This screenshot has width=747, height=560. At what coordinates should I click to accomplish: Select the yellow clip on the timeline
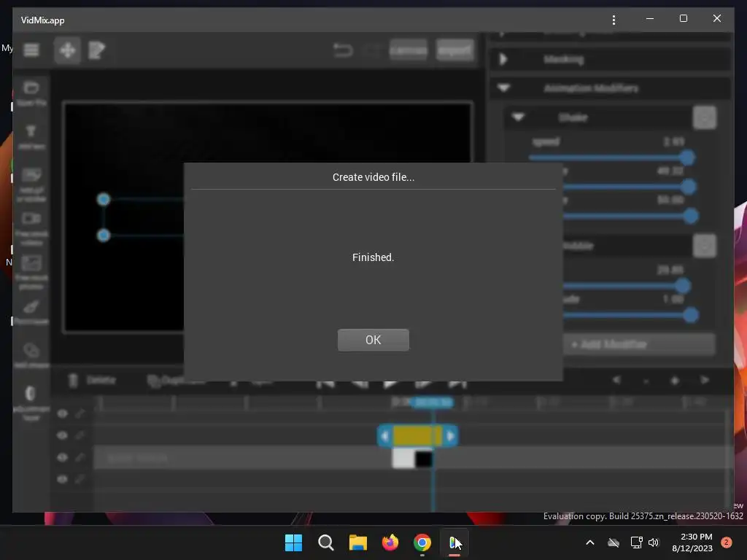pyautogui.click(x=417, y=436)
